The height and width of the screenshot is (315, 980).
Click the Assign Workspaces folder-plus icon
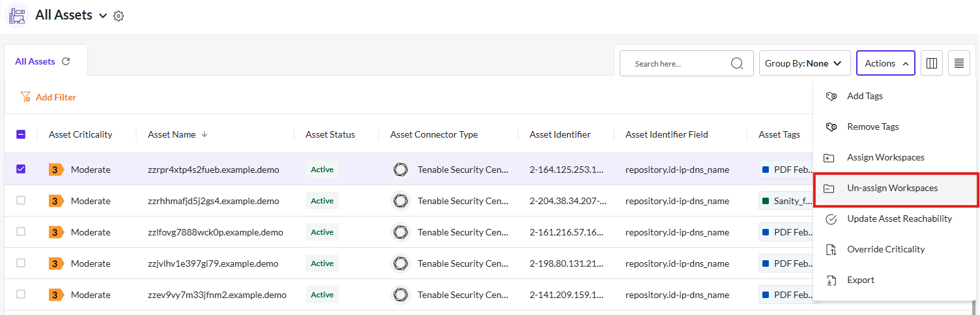pyautogui.click(x=829, y=158)
